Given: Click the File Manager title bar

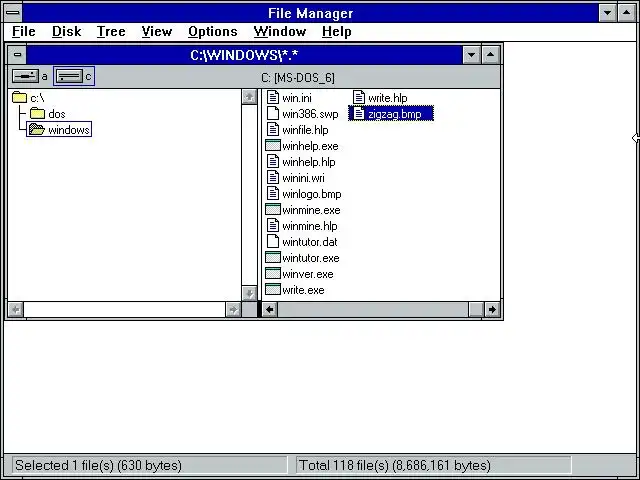Looking at the screenshot, I should pyautogui.click(x=310, y=13).
